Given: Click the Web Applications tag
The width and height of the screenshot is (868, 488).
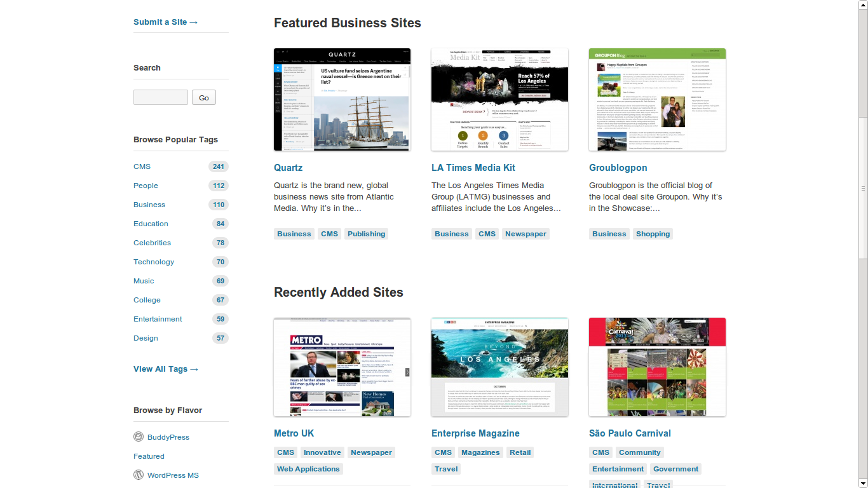Looking at the screenshot, I should tap(308, 469).
